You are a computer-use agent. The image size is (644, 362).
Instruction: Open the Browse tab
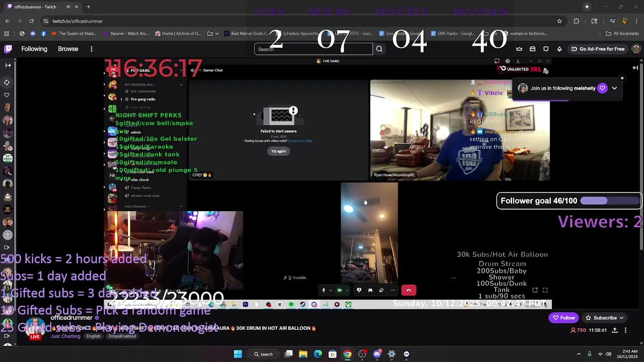pos(68,49)
